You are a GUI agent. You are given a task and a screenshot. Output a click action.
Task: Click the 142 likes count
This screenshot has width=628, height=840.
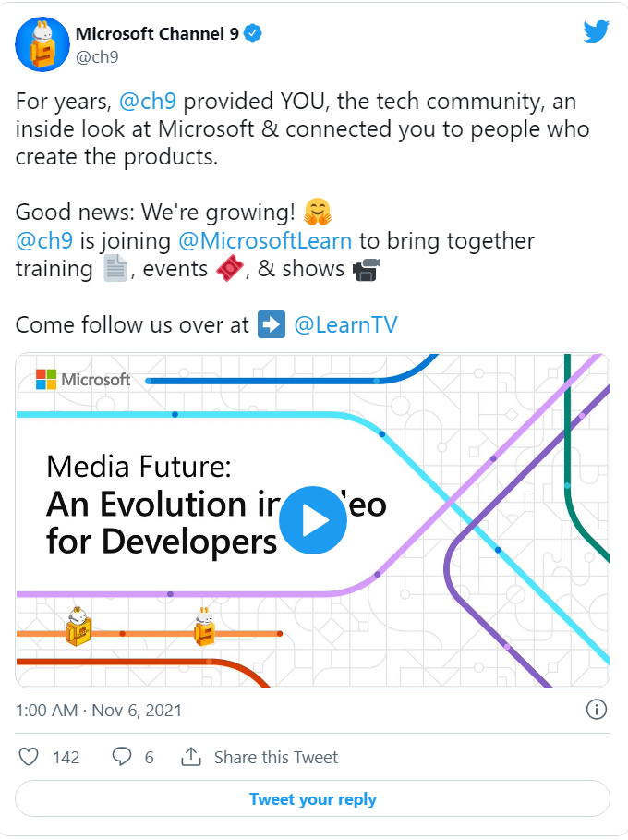66,758
